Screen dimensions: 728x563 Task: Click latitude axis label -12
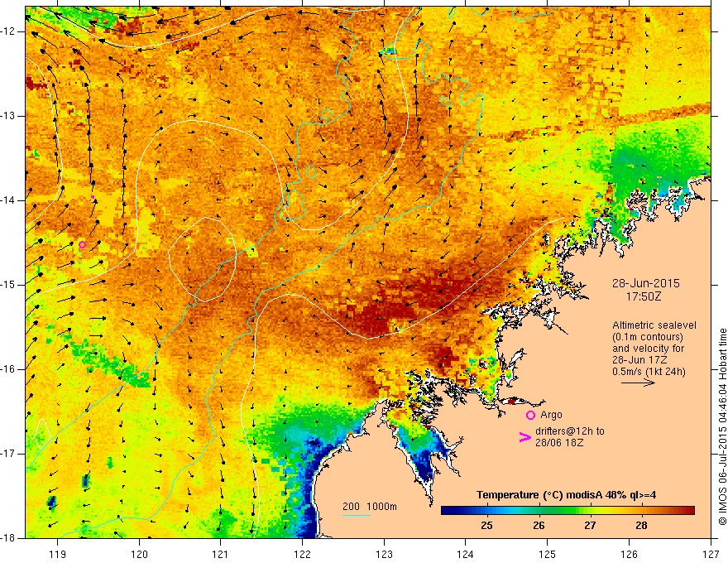click(9, 31)
